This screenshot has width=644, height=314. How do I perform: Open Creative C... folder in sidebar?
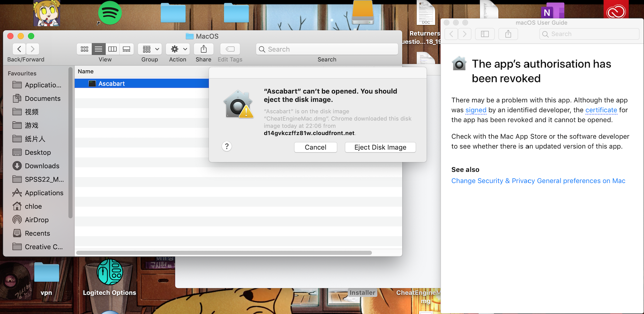[x=38, y=247]
